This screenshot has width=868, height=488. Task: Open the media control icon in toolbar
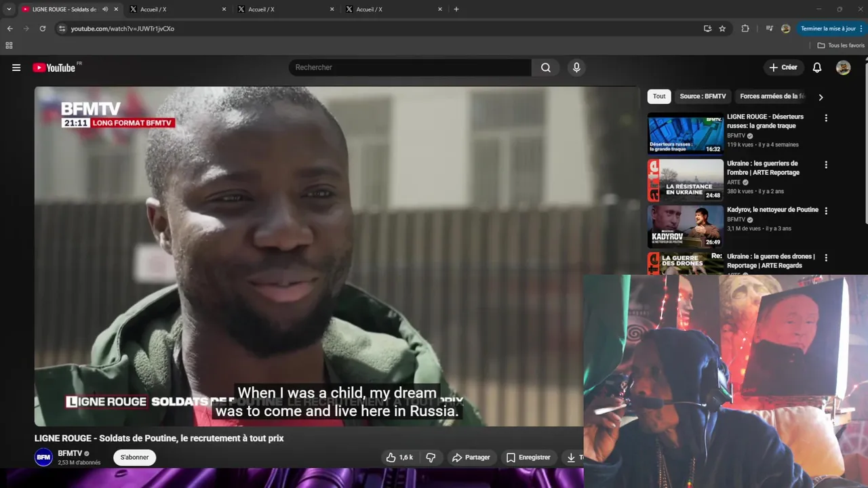click(769, 28)
